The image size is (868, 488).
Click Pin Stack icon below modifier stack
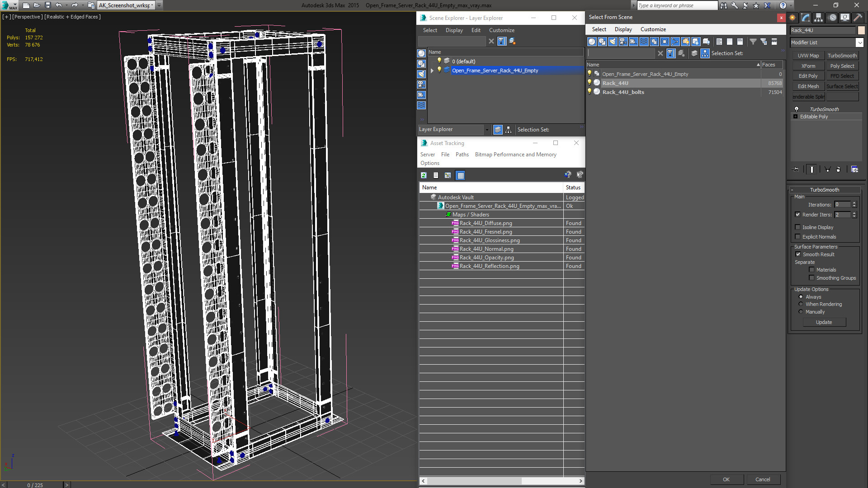point(796,169)
